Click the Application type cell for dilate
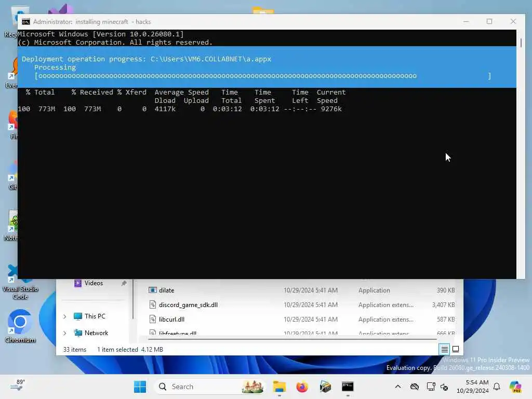Viewport: 532px width, 399px height. tap(374, 290)
